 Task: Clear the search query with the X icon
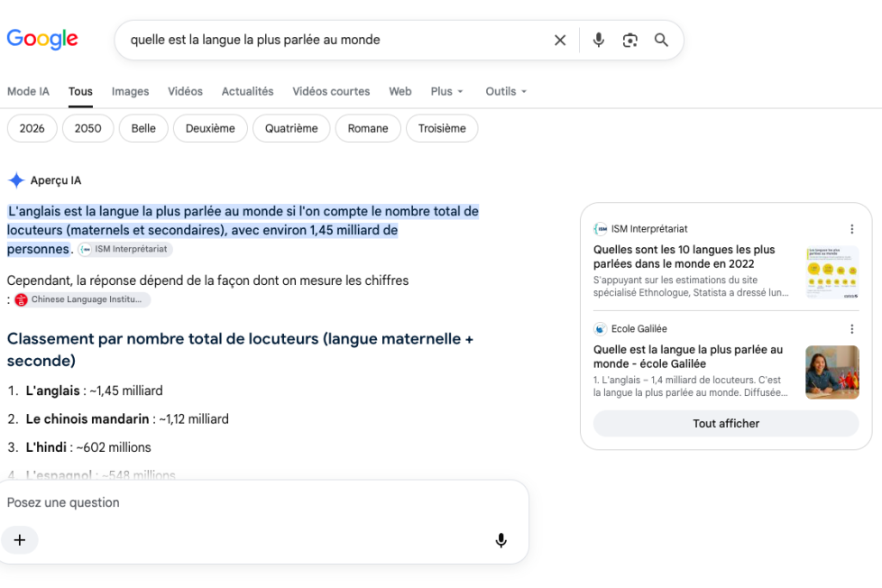(560, 40)
